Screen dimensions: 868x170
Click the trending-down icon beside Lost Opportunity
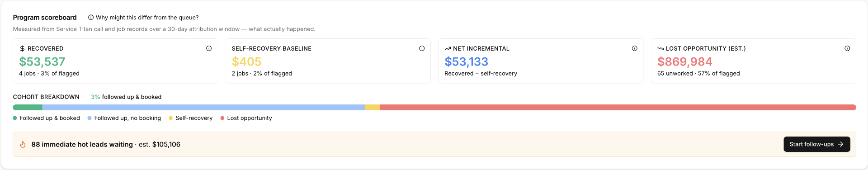point(660,48)
